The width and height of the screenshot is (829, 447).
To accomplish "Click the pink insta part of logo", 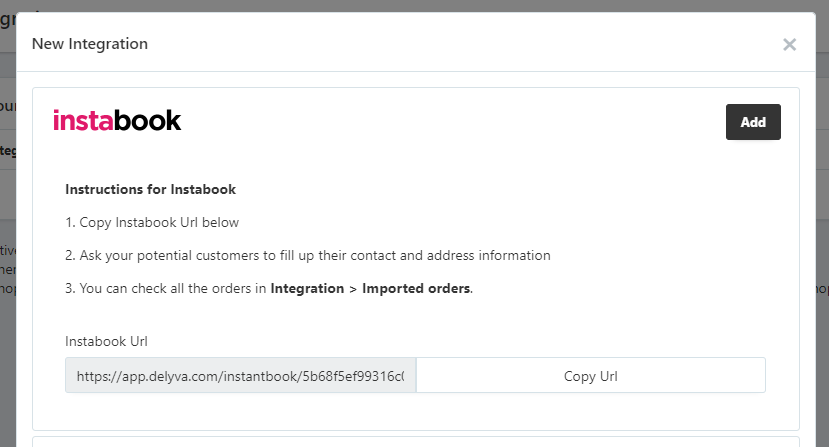I will tap(83, 121).
